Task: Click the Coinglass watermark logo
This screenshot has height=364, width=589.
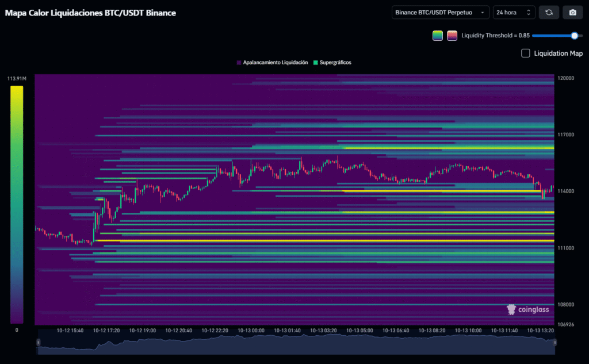Action: point(527,309)
